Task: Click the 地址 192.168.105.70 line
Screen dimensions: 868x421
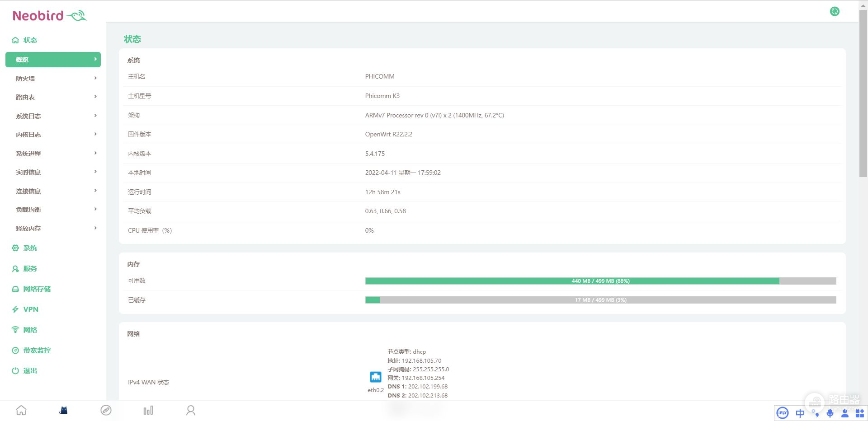Action: click(x=414, y=360)
